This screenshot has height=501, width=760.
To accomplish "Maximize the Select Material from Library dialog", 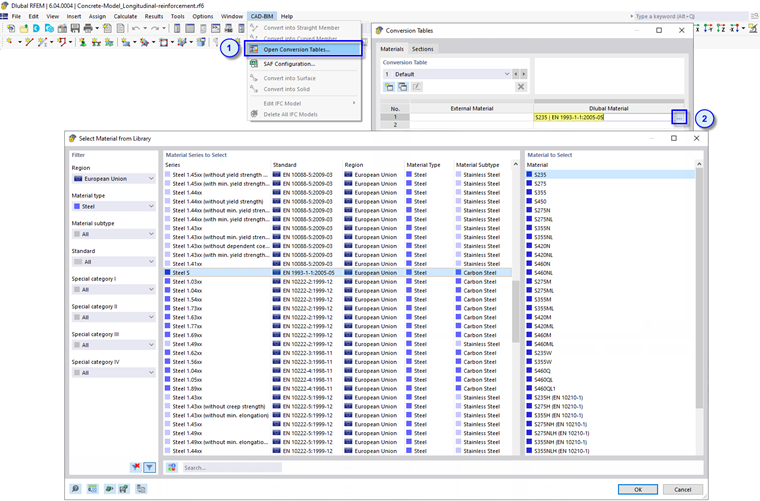I will [x=674, y=138].
